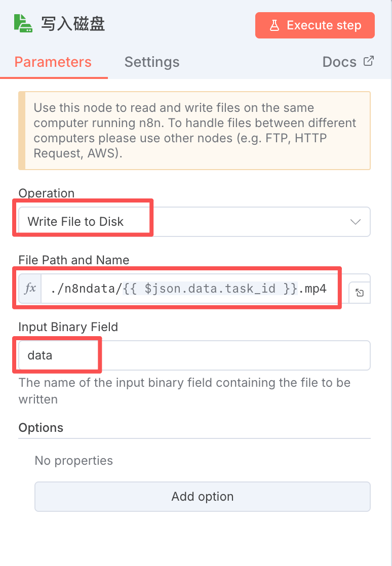Open the expression editor expand icon
This screenshot has width=392, height=566.
(x=360, y=293)
